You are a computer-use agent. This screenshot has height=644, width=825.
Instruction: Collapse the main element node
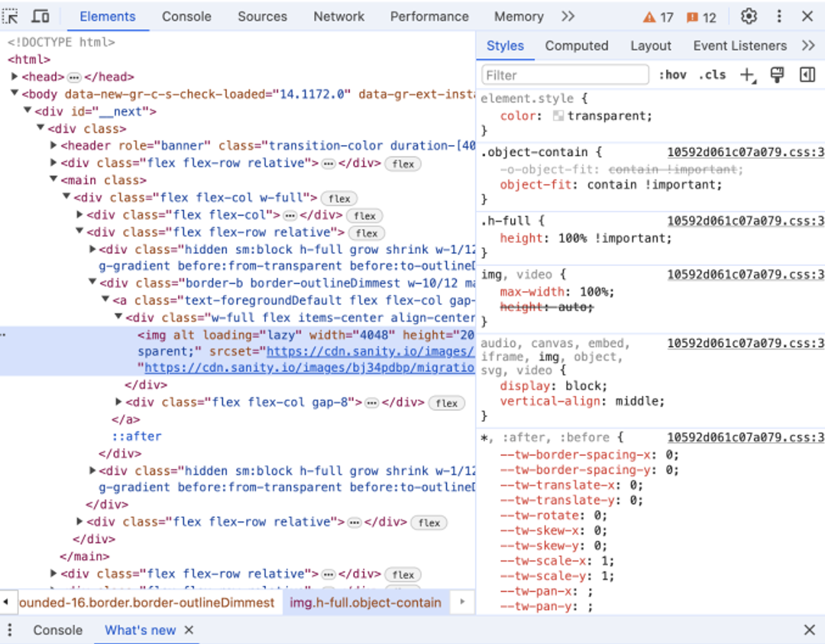tap(53, 180)
